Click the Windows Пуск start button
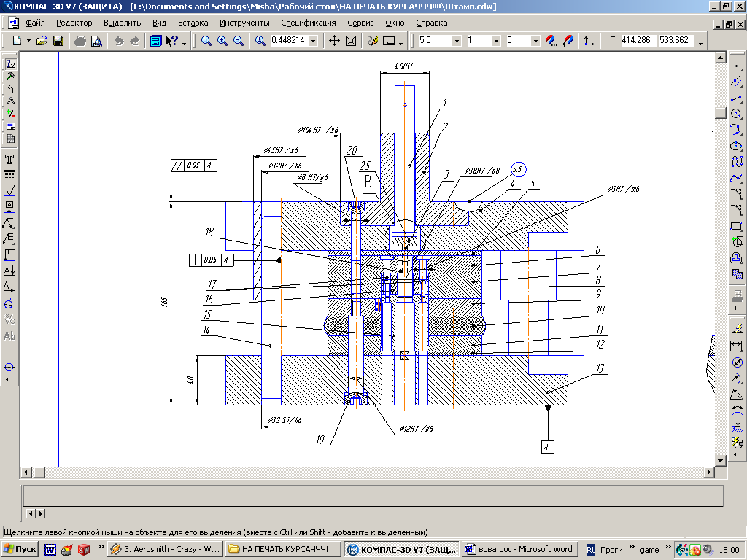Viewport: 747px width, 560px height. click(20, 549)
